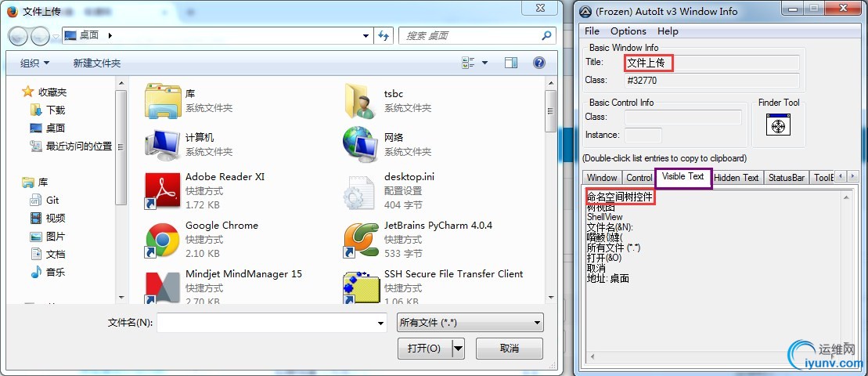This screenshot has height=376, width=868.
Task: Open the 所有文件 (*.*) file type dropdown
Action: coord(470,322)
